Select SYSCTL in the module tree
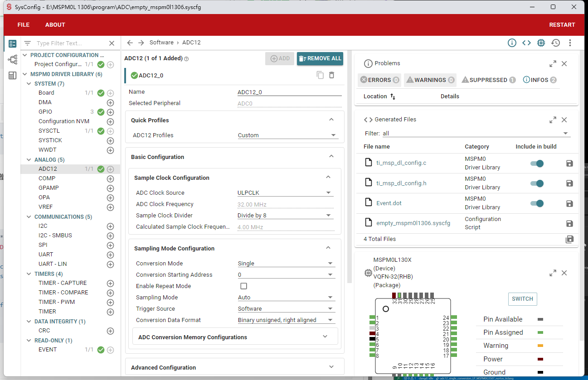This screenshot has width=588, height=380. (49, 131)
